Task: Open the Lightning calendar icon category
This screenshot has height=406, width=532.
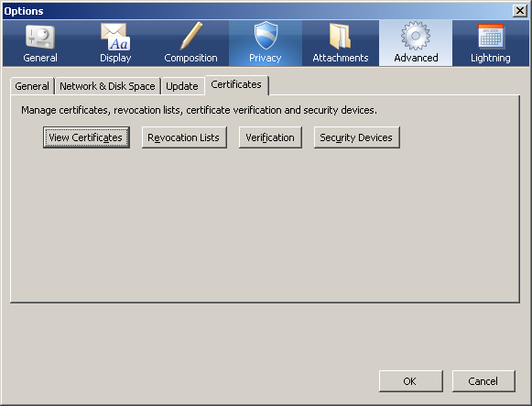Action: click(x=491, y=43)
